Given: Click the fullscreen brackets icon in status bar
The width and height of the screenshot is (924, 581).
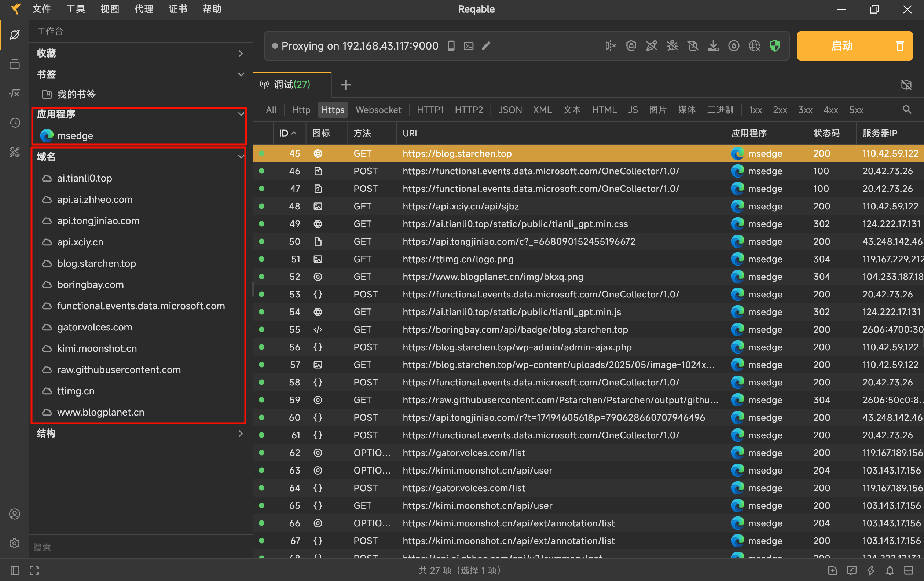Looking at the screenshot, I should 34,571.
